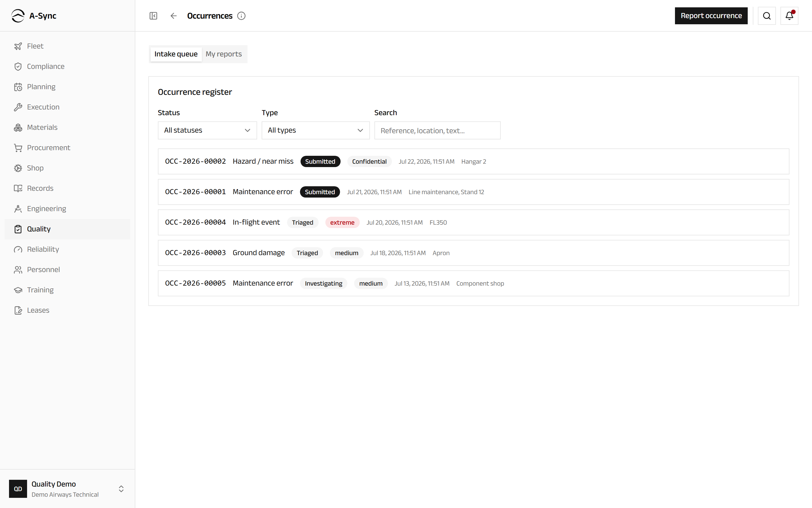The width and height of the screenshot is (812, 508).
Task: Click the Engineering compass icon
Action: coord(18,209)
